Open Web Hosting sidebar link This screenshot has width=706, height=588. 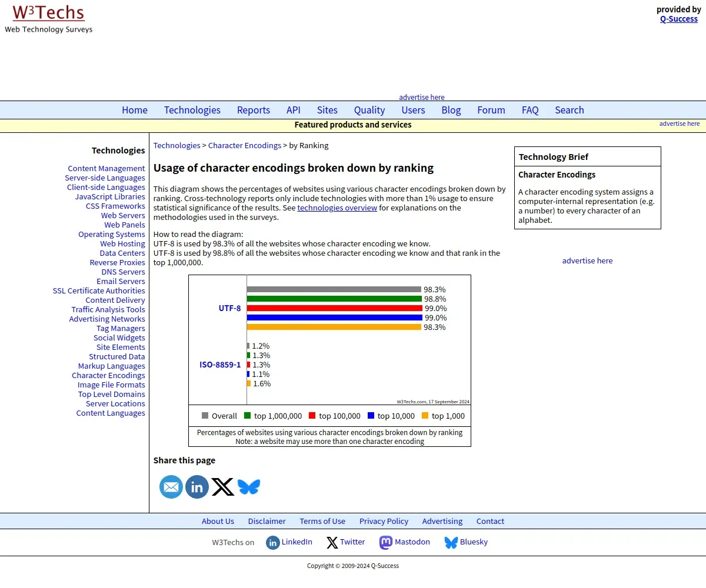click(x=122, y=243)
